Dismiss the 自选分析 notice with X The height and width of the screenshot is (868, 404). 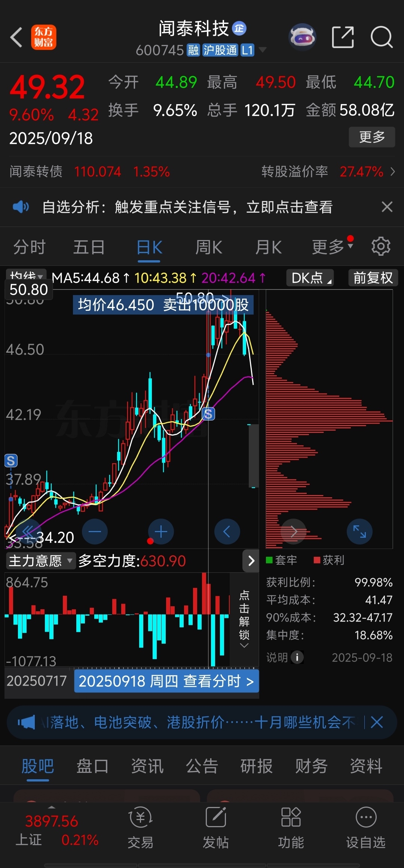387,207
